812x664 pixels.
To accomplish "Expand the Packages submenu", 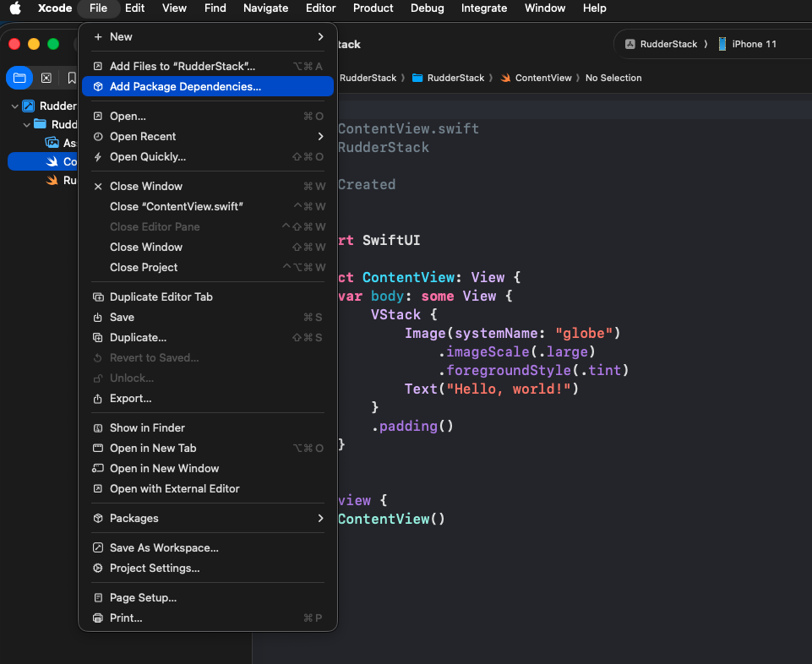I will 208,518.
